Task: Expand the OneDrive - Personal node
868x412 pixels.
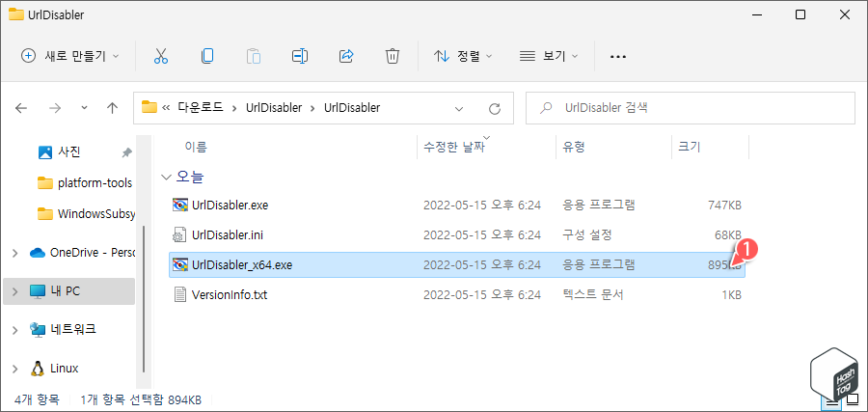Action: [14, 253]
